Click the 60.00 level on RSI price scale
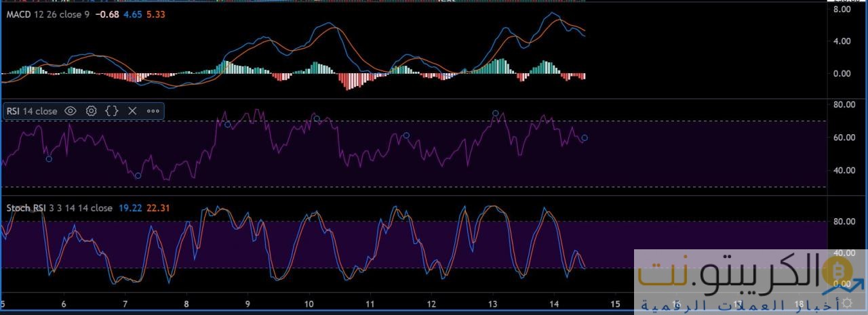This screenshot has height=315, width=868. (x=842, y=138)
